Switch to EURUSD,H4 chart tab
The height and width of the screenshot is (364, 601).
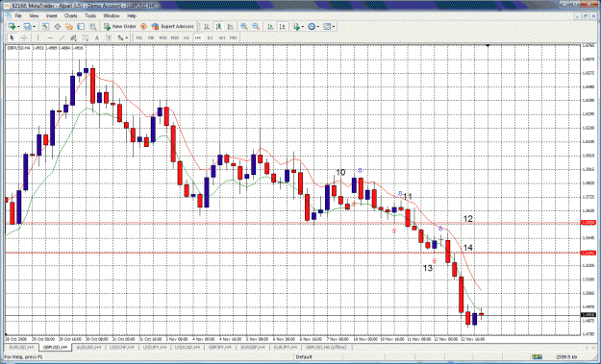[x=22, y=347]
